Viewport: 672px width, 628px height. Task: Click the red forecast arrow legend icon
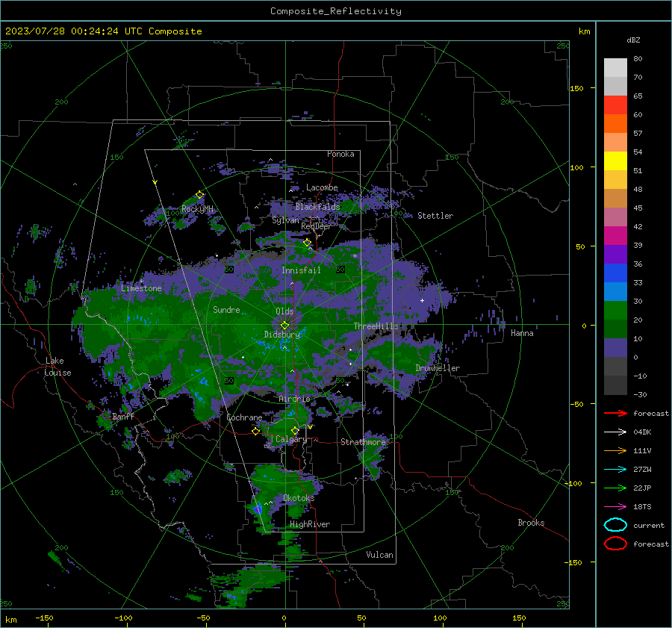(x=615, y=413)
